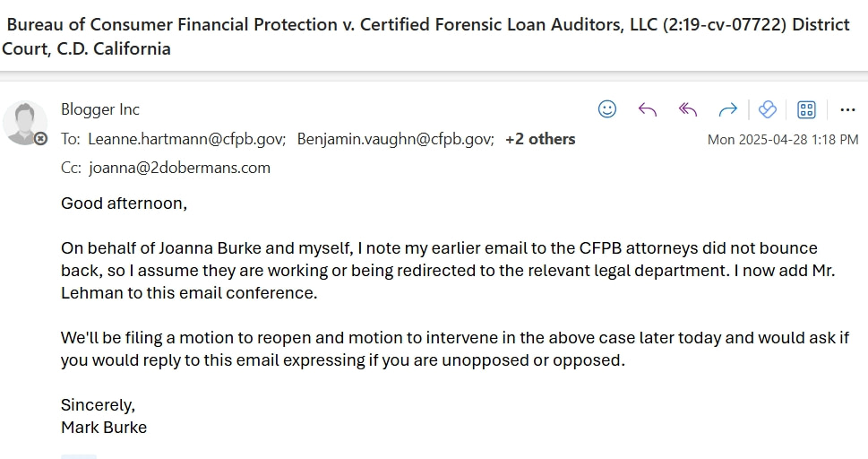
Task: Click the To: label in the header
Action: pyautogui.click(x=71, y=139)
